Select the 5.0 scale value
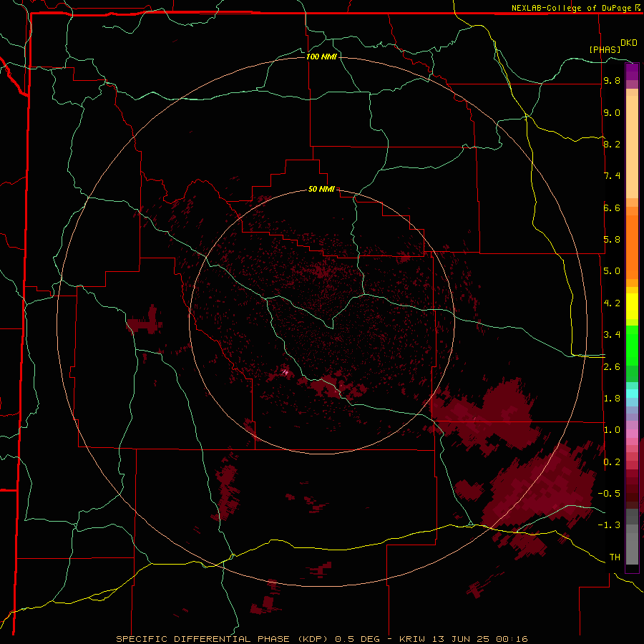 coord(612,271)
